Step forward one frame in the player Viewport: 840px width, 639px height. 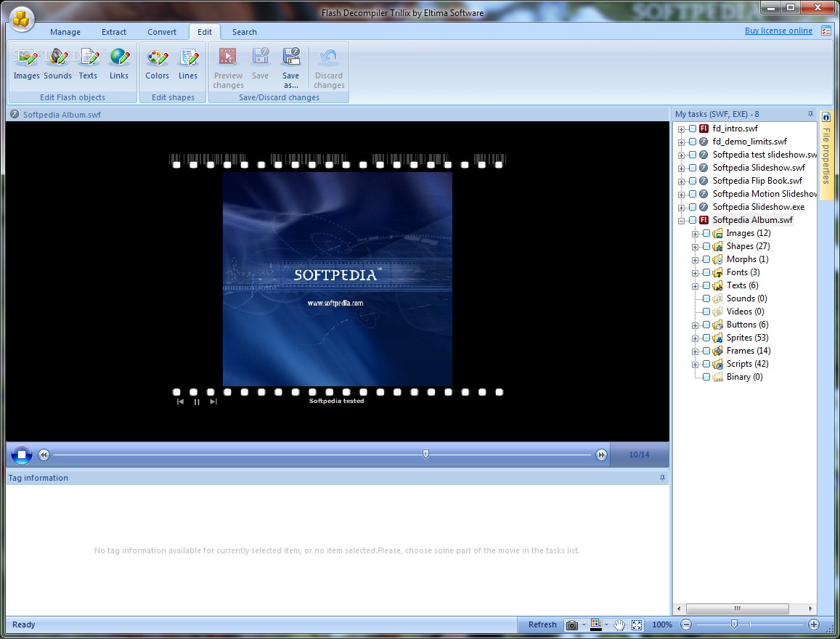(602, 455)
